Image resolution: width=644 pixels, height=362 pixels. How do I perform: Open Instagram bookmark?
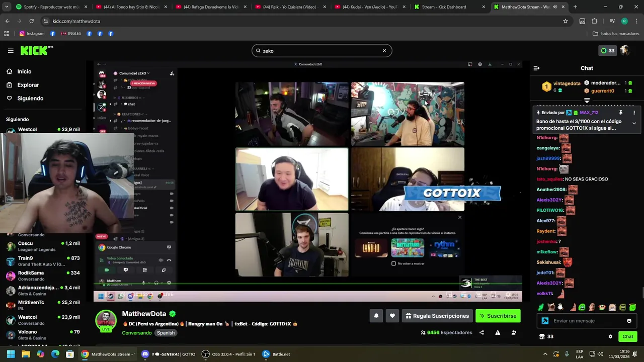32,34
